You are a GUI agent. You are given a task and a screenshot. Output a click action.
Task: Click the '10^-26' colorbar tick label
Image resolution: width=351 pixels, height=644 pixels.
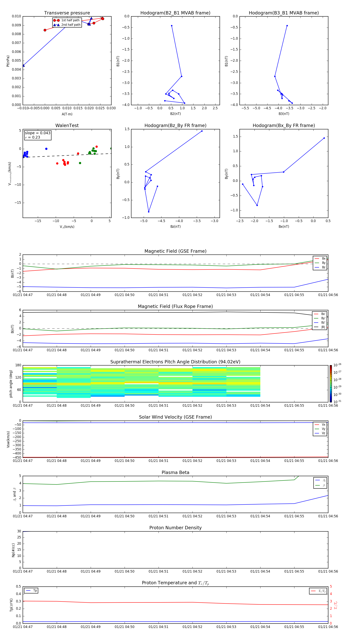click(x=337, y=365)
